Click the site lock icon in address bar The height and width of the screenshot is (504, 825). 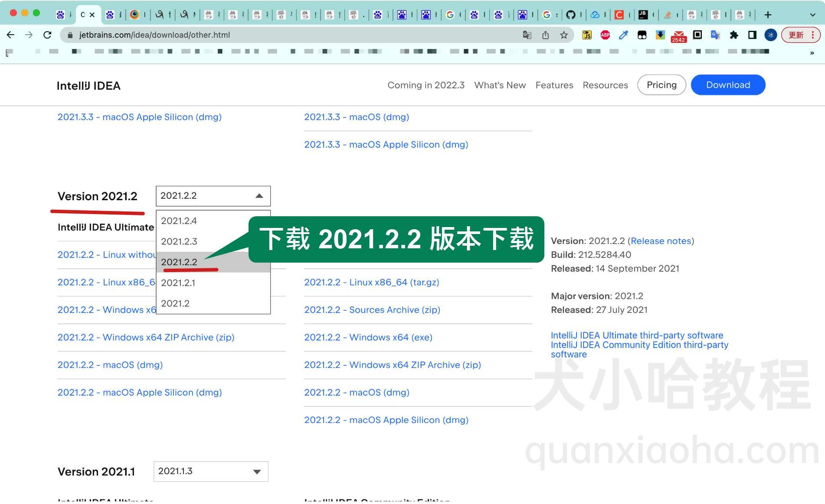click(70, 35)
